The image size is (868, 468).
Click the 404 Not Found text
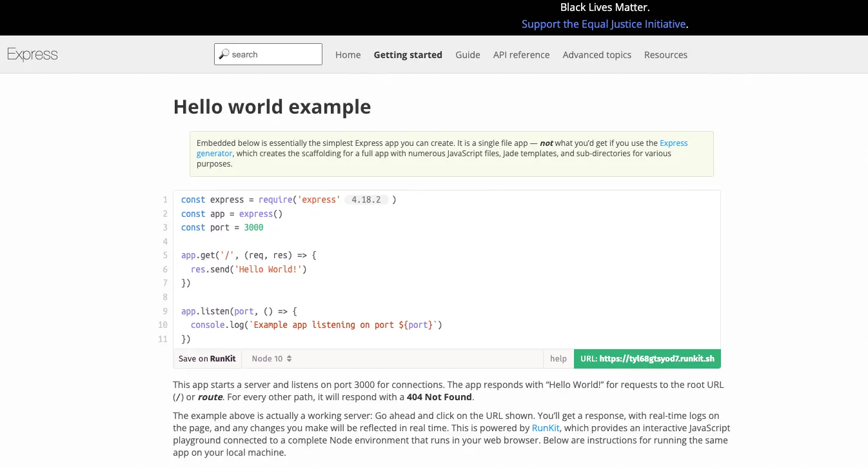[440, 397]
